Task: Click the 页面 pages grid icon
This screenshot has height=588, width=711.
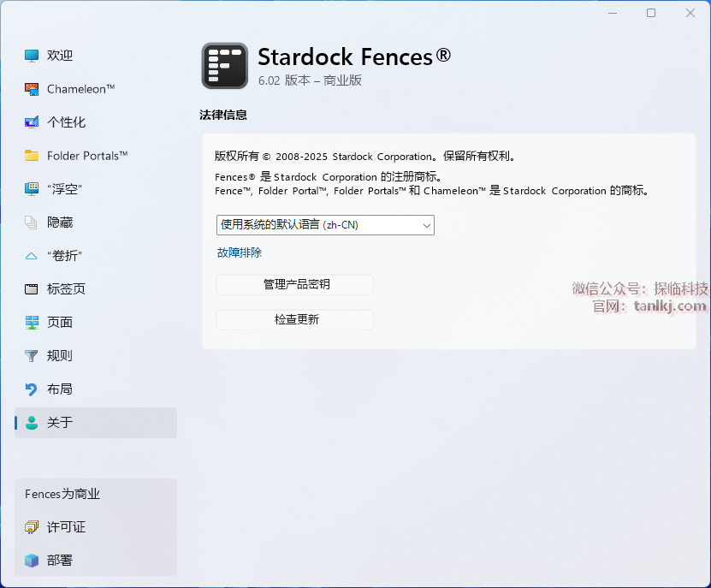Action: click(x=32, y=322)
